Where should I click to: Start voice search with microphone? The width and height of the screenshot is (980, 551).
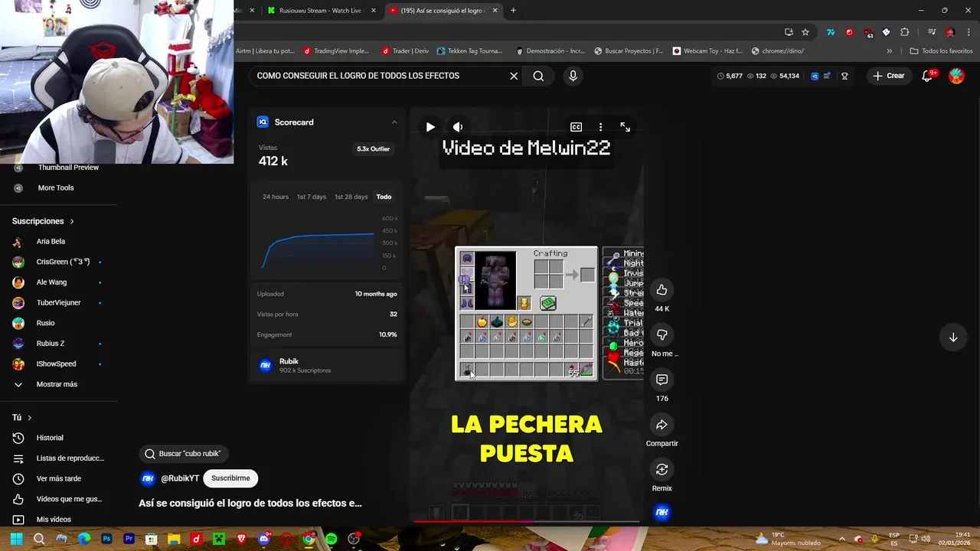click(573, 76)
